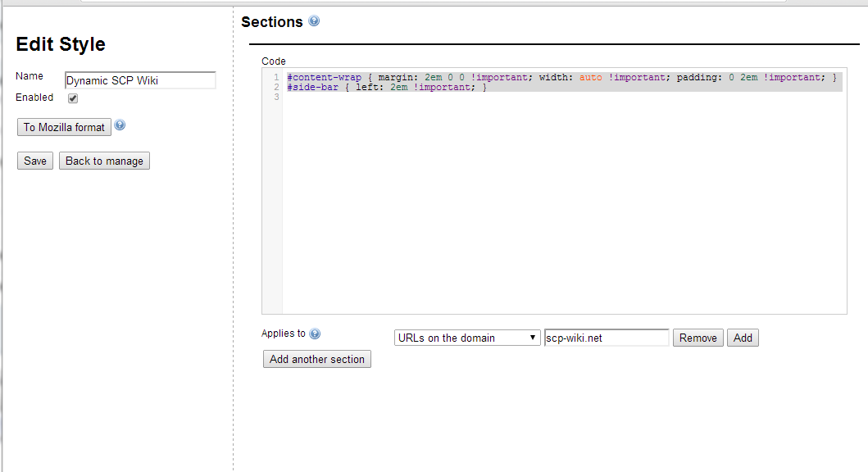Place cursor in the #content-wrap code line
The image size is (868, 472).
[x=561, y=78]
